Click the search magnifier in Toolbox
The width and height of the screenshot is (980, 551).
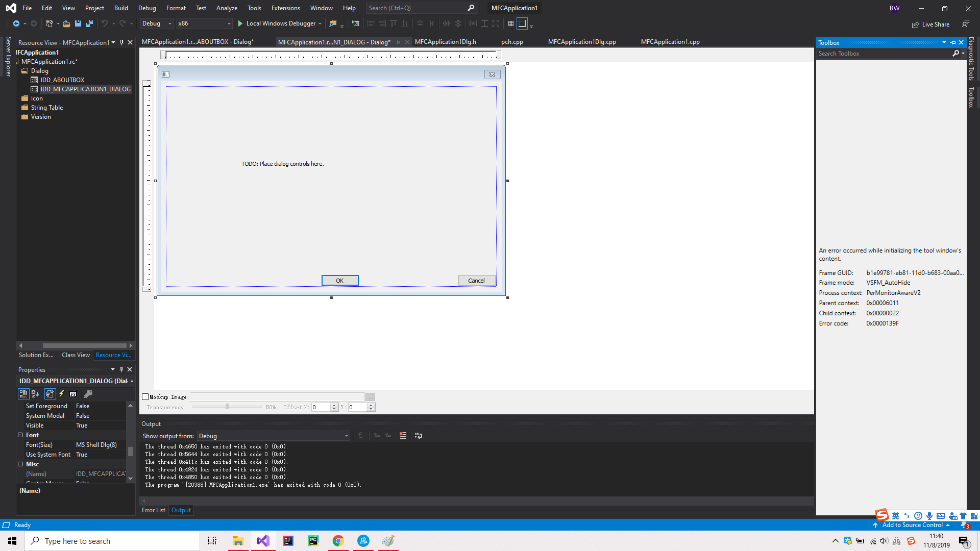tap(956, 54)
